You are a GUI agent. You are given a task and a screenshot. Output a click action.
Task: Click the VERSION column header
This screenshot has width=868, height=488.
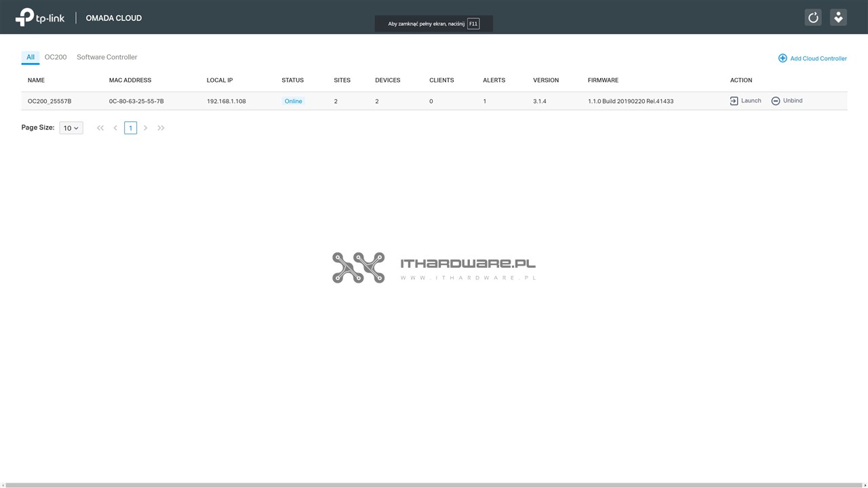pos(546,81)
